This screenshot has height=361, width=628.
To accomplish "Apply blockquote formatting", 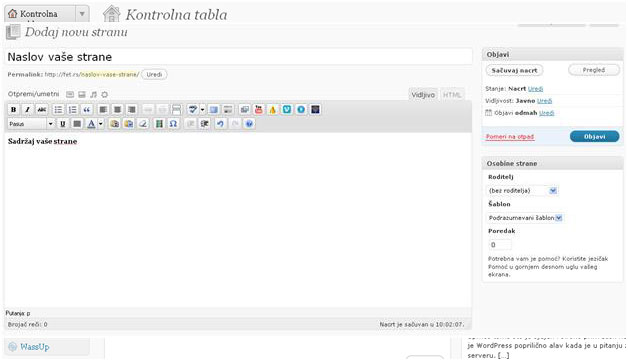I will [x=87, y=109].
